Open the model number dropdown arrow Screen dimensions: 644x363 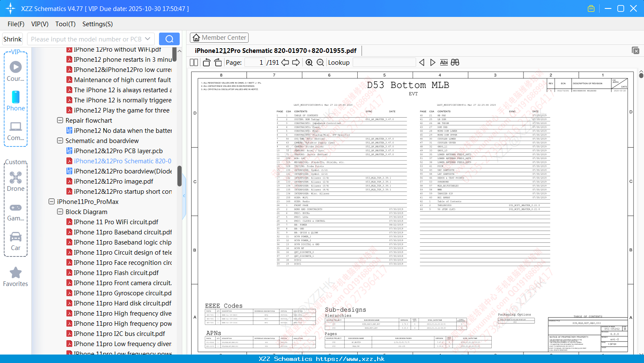(x=148, y=39)
